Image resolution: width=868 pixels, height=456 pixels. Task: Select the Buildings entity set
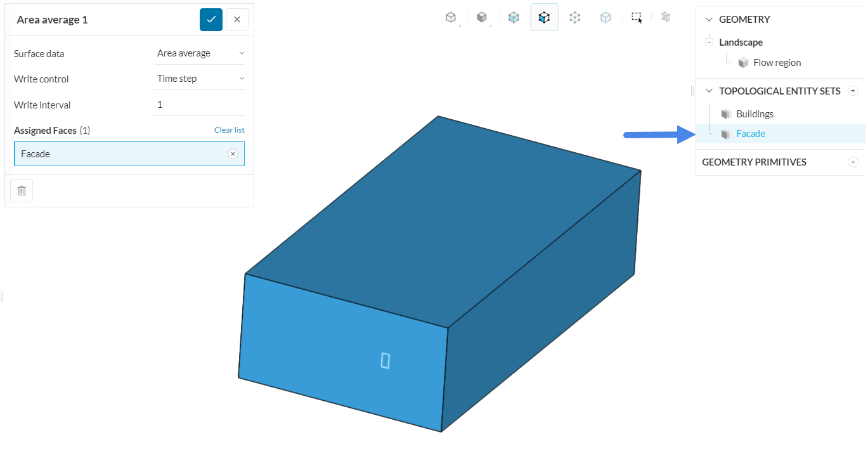755,114
